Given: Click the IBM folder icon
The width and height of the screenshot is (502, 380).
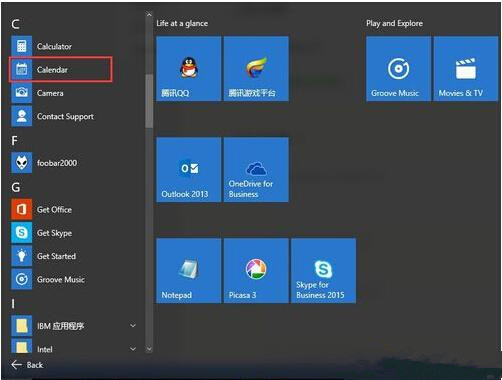Looking at the screenshot, I should click(22, 326).
